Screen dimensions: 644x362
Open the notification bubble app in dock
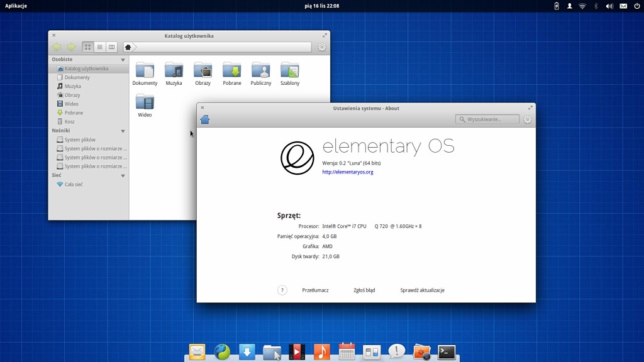pos(397,352)
